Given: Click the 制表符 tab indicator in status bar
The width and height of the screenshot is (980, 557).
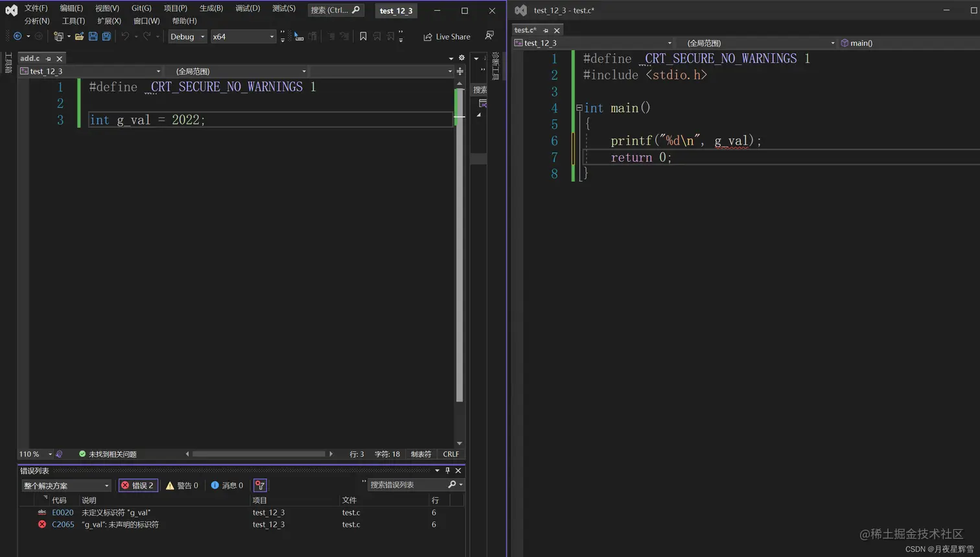Looking at the screenshot, I should tap(421, 454).
